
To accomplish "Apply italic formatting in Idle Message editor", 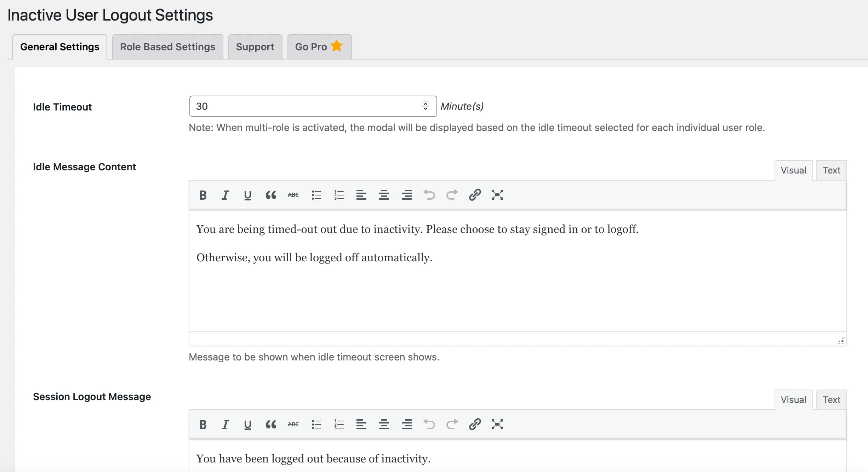I will coord(225,195).
